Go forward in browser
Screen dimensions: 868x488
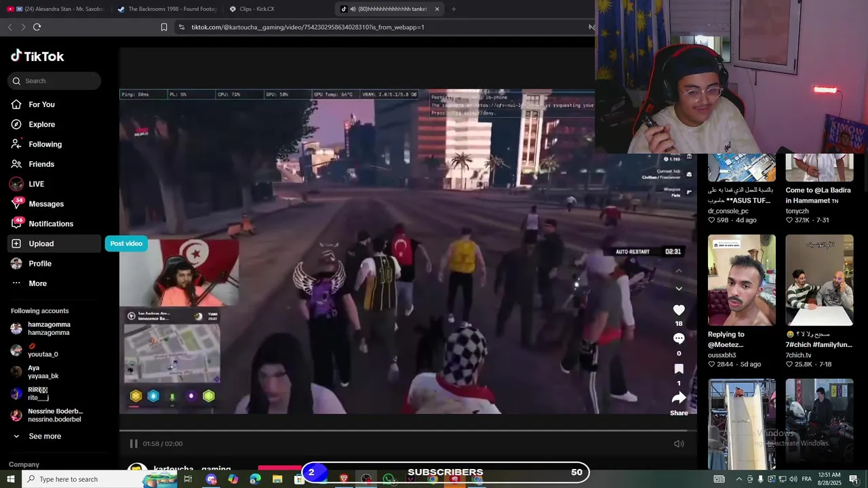23,27
